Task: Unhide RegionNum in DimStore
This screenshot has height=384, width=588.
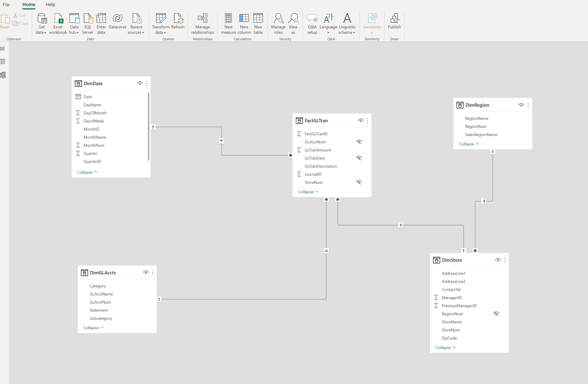Action: (x=496, y=313)
